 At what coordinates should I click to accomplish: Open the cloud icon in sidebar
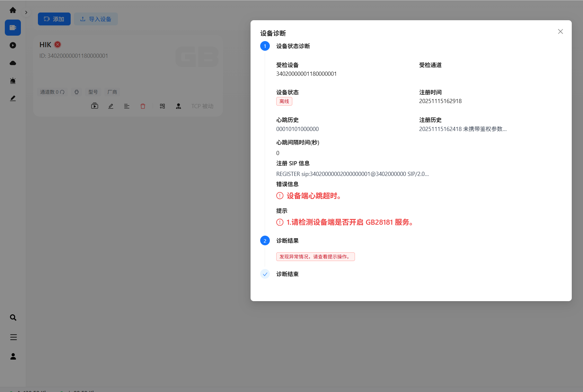click(13, 63)
